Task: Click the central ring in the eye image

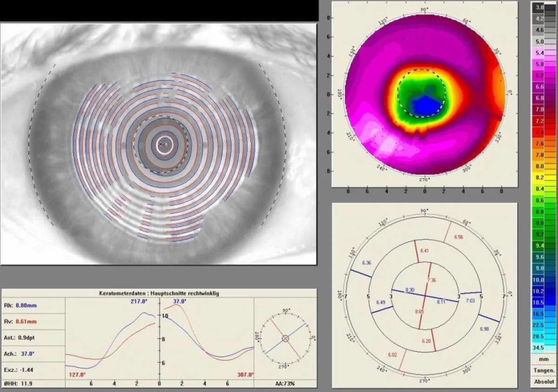Action: coord(165,145)
